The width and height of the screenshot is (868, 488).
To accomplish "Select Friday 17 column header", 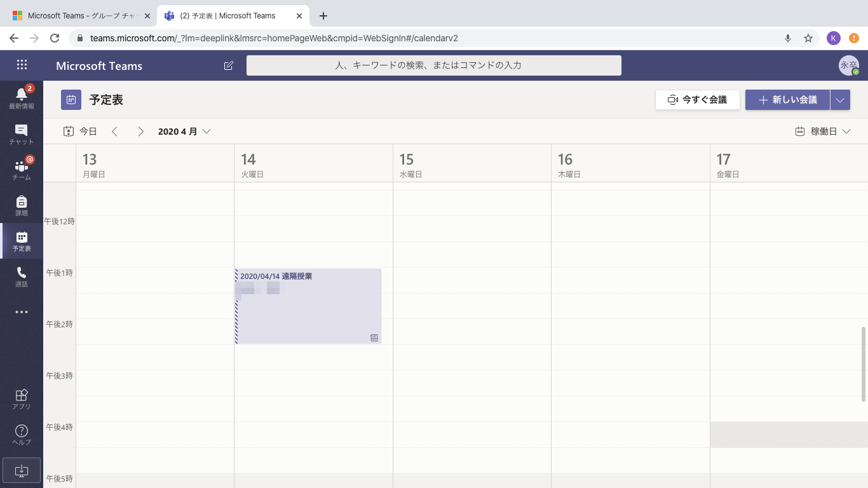I will tap(789, 164).
